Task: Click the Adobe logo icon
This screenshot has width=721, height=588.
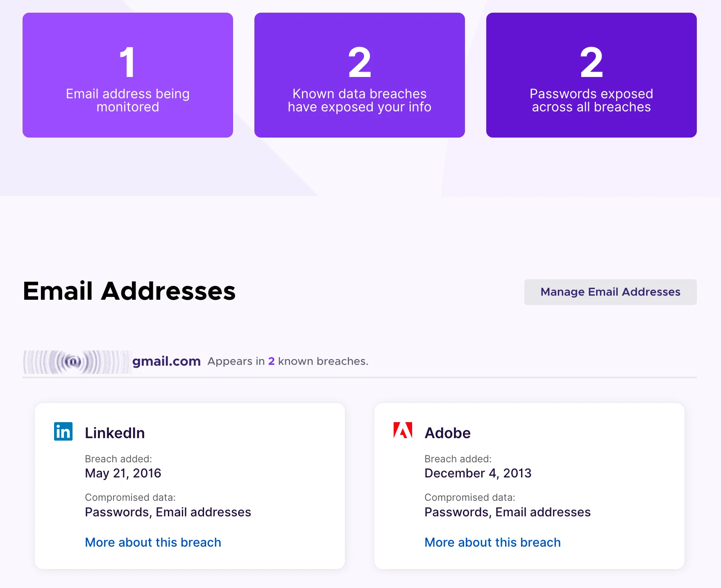Action: 403,430
